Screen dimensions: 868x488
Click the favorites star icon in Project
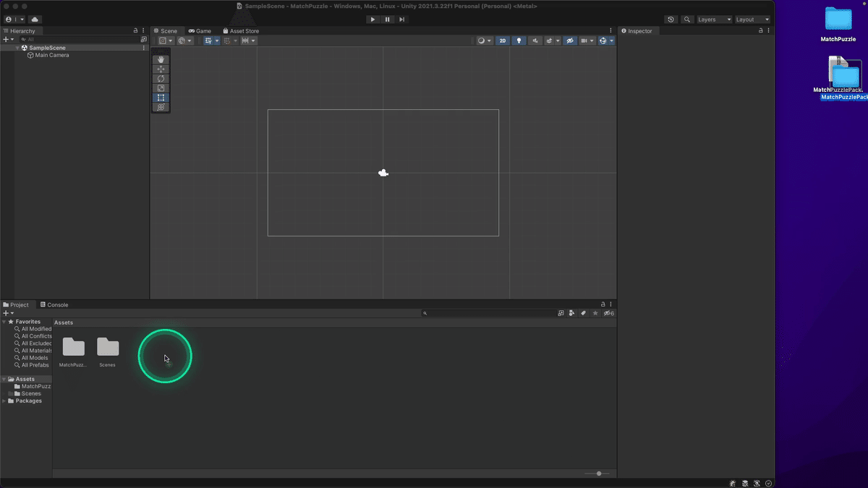pos(595,313)
